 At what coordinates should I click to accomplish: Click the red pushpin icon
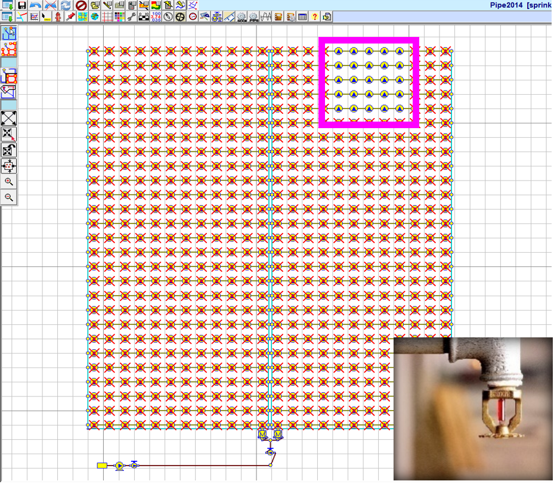[70, 17]
